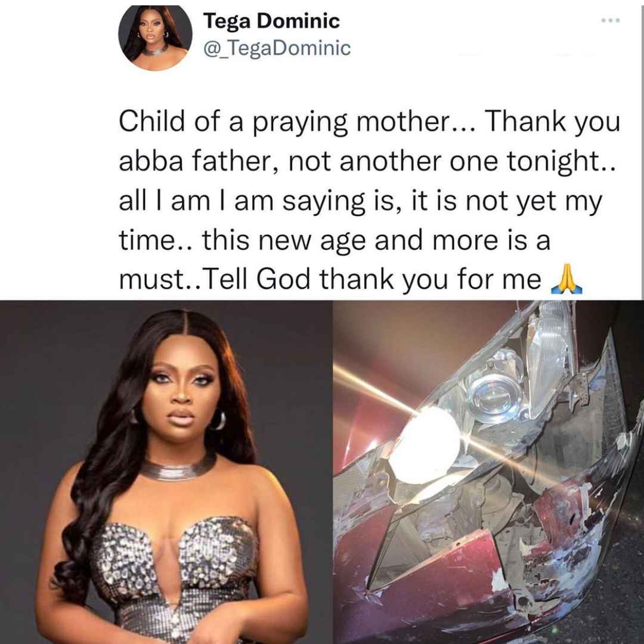Click the hoop earring in the large portrait
The image size is (644, 644).
219,420
